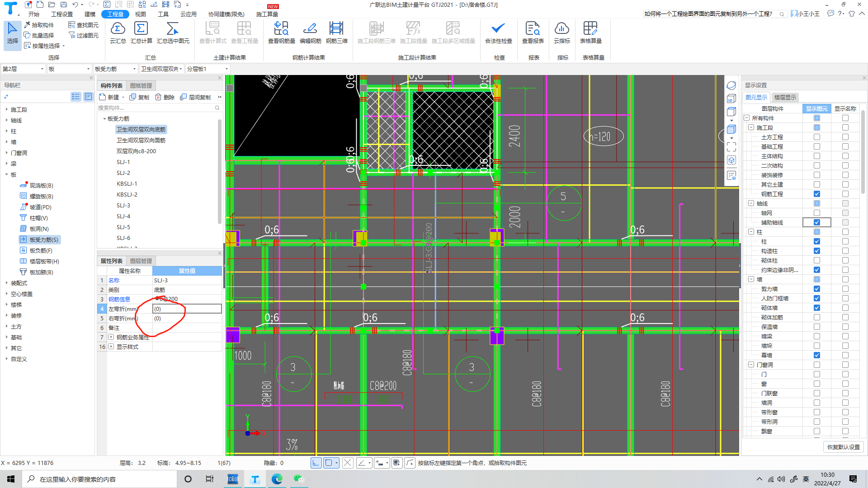Click the 3D view icon in canvas sidebar

point(731,99)
